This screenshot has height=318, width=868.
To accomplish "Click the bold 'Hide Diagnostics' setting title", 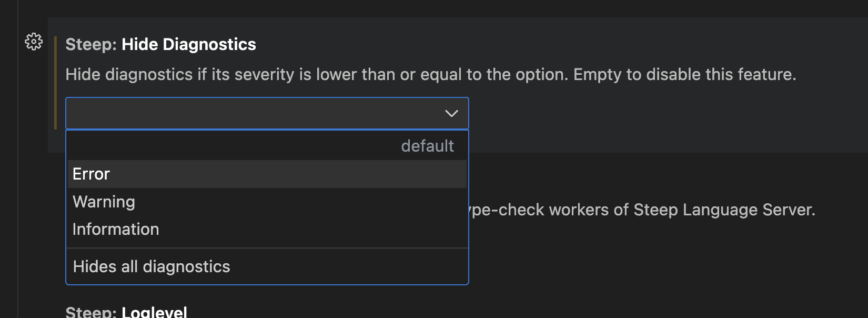I will [189, 44].
